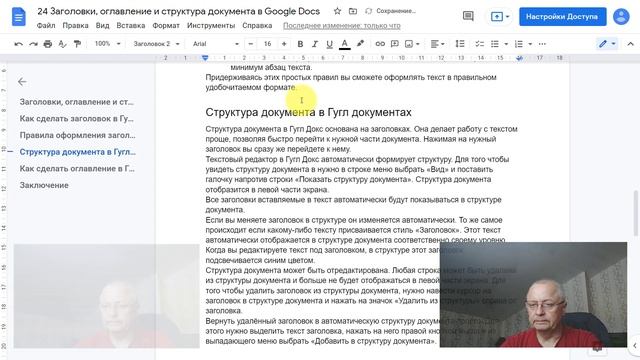Screen dimensions: 640x360
Task: Click the Настройки Доступа button
Action: (562, 17)
